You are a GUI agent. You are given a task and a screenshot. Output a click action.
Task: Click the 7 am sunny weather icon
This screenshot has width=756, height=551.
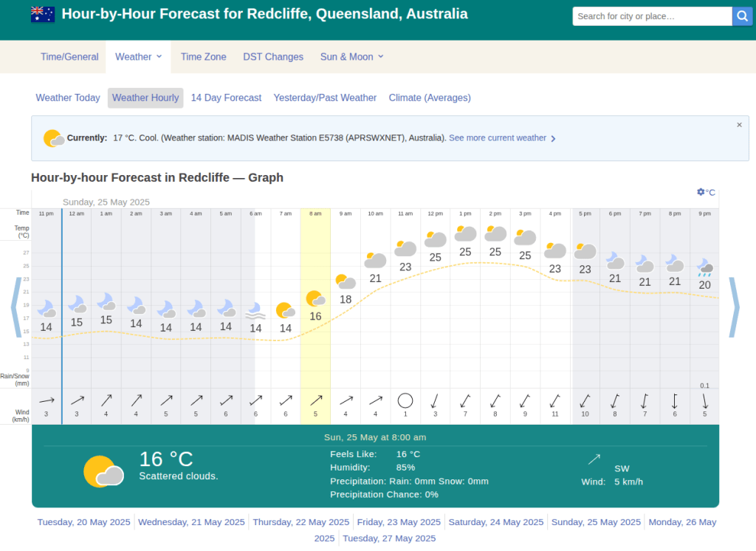tap(285, 310)
